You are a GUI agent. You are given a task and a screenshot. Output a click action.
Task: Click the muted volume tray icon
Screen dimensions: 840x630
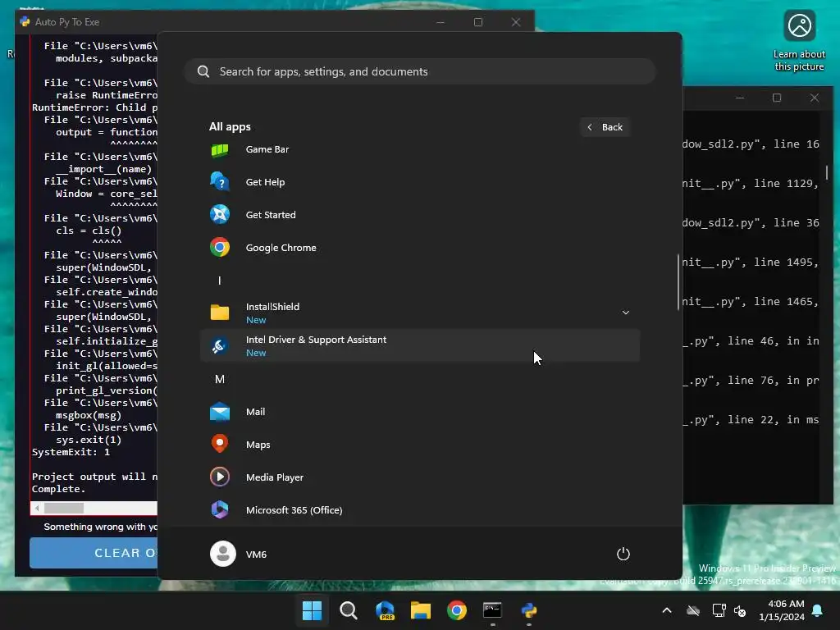pos(740,610)
